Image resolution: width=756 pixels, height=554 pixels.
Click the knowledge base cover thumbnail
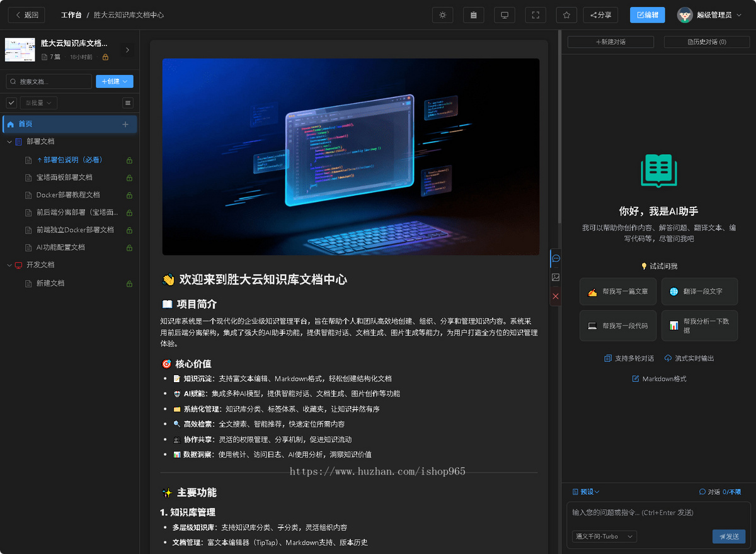click(x=20, y=49)
